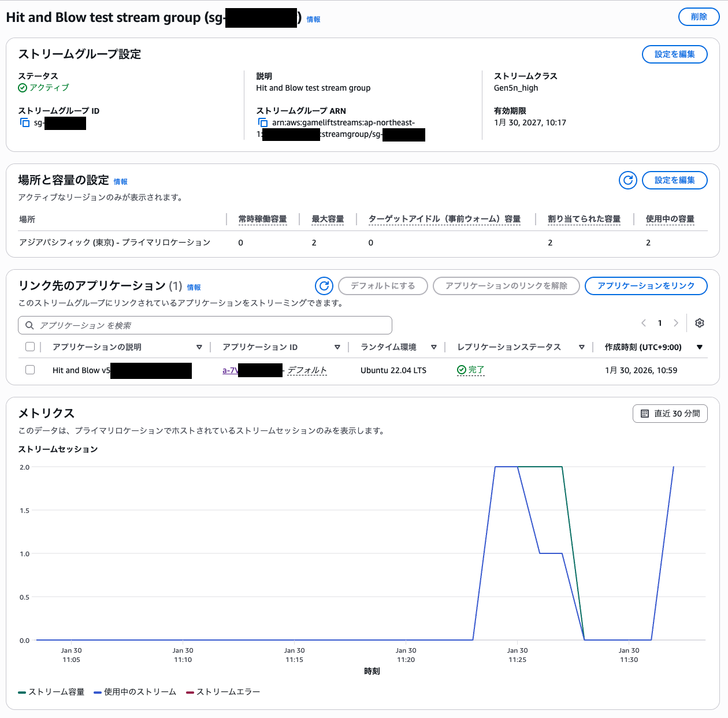Refresh the location and capacity section
Image resolution: width=728 pixels, height=718 pixels.
pos(628,180)
